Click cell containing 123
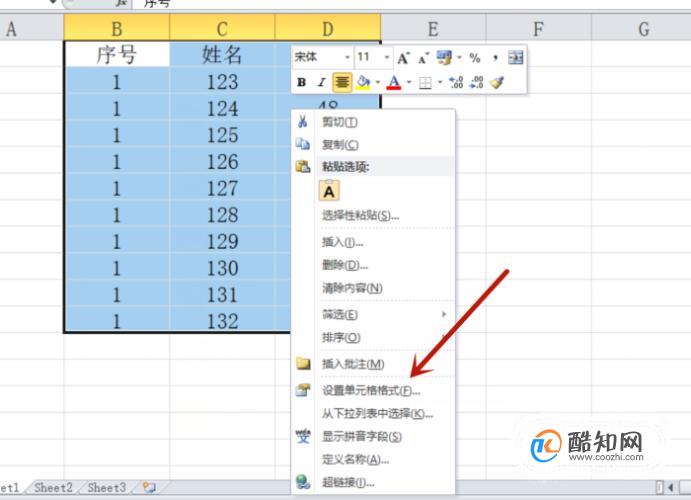The width and height of the screenshot is (691, 500). pos(222,81)
